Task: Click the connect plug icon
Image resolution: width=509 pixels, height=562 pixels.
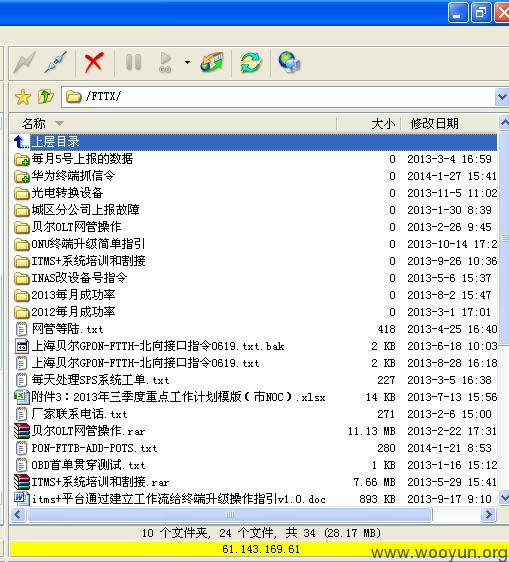Action: point(56,63)
